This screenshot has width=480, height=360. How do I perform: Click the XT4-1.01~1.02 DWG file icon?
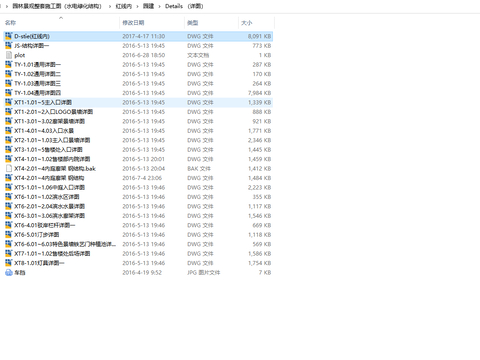click(x=9, y=159)
